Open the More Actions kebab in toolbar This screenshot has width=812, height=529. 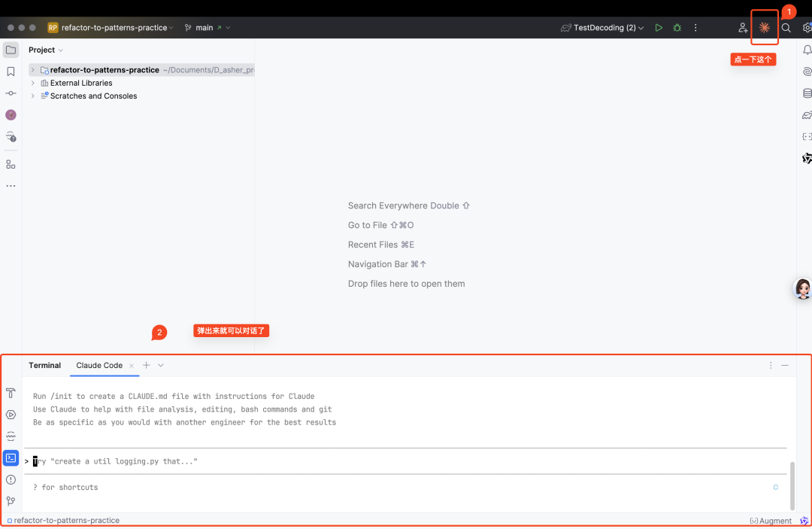point(695,28)
